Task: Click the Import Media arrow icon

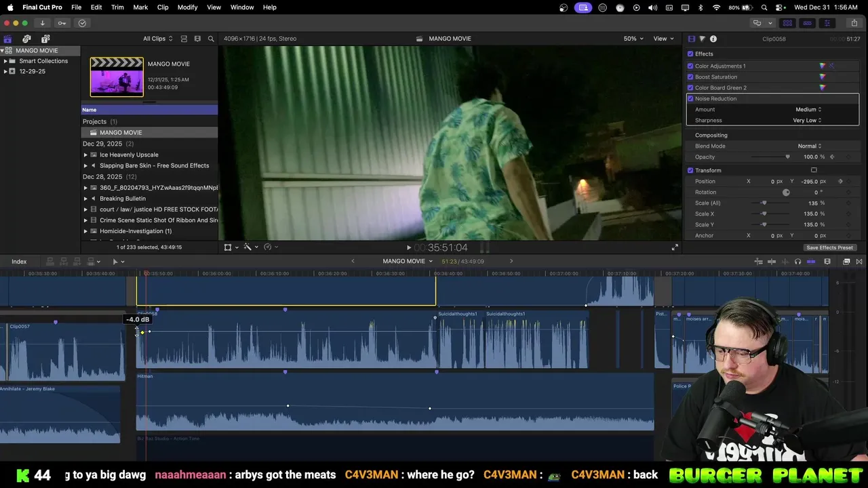Action: coord(42,23)
